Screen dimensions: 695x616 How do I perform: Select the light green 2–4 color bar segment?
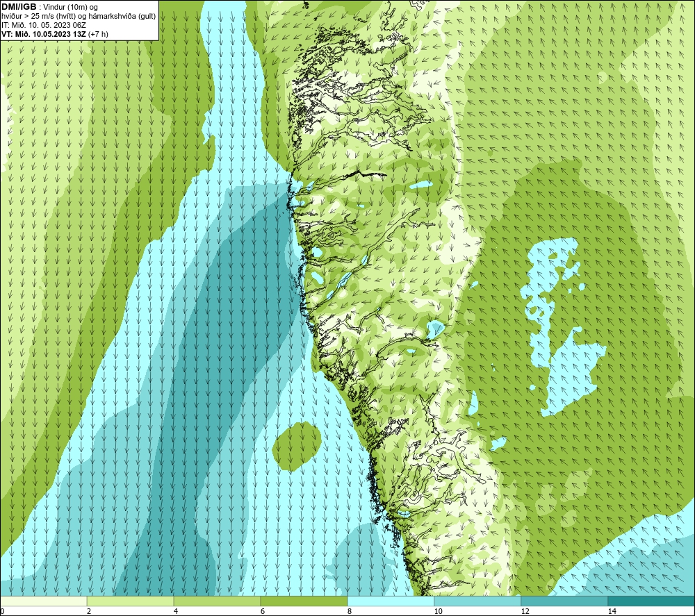[x=131, y=601]
